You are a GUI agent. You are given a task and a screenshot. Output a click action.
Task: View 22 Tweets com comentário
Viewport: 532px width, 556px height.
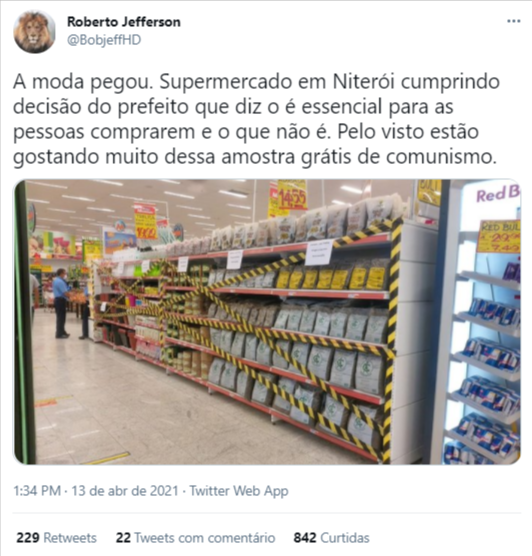(195, 538)
